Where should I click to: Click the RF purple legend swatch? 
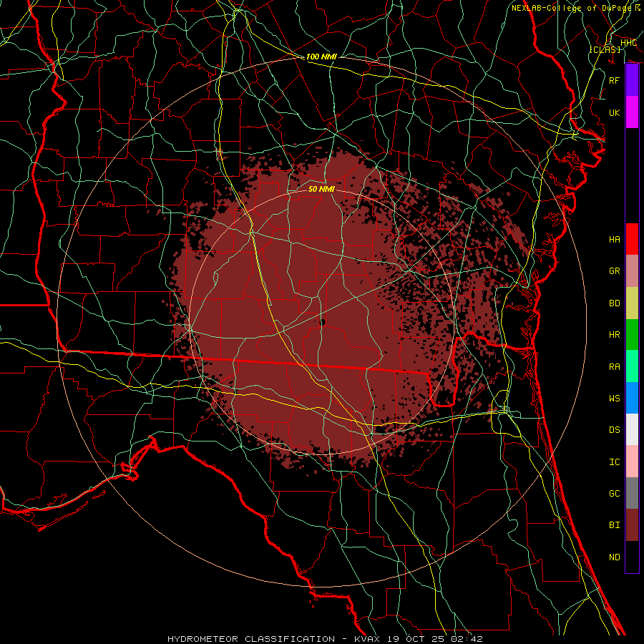(x=632, y=80)
